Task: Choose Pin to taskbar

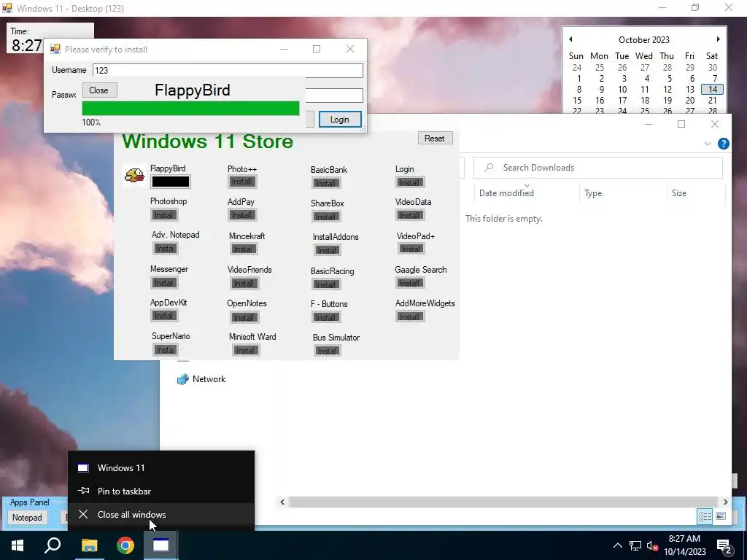Action: (161, 491)
